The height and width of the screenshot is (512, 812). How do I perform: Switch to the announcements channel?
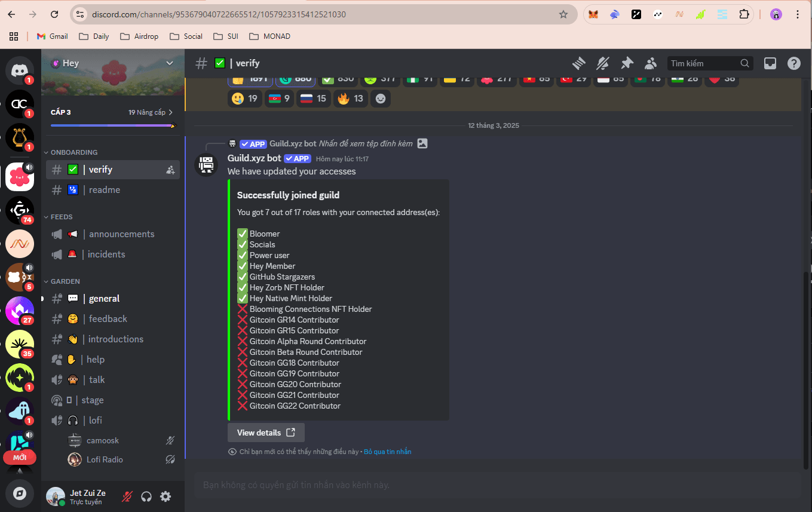tap(121, 234)
